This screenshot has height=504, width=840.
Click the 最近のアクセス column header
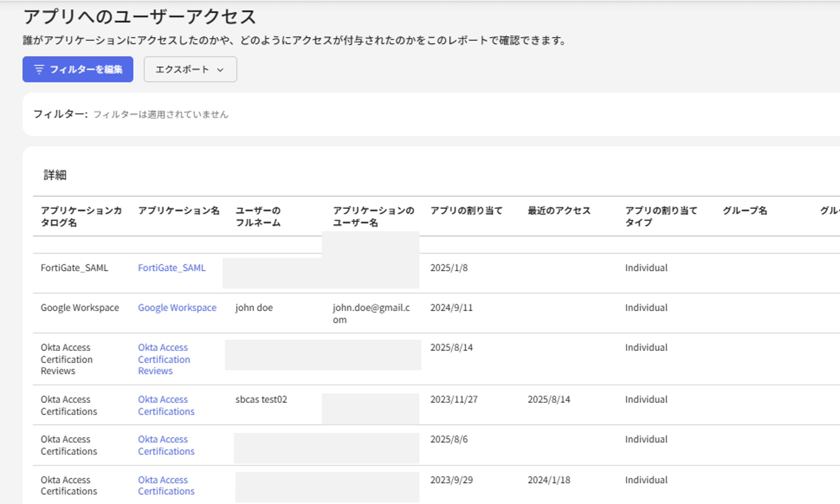point(559,211)
